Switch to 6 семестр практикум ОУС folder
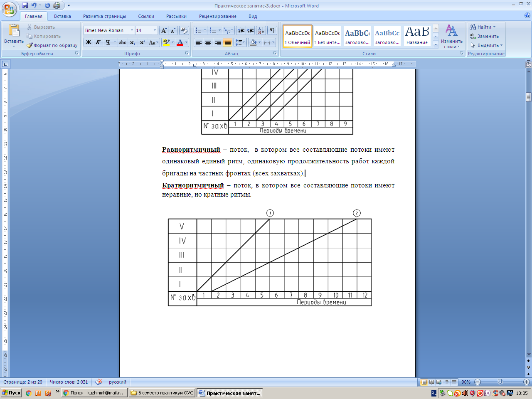This screenshot has height=399, width=532. (x=162, y=393)
